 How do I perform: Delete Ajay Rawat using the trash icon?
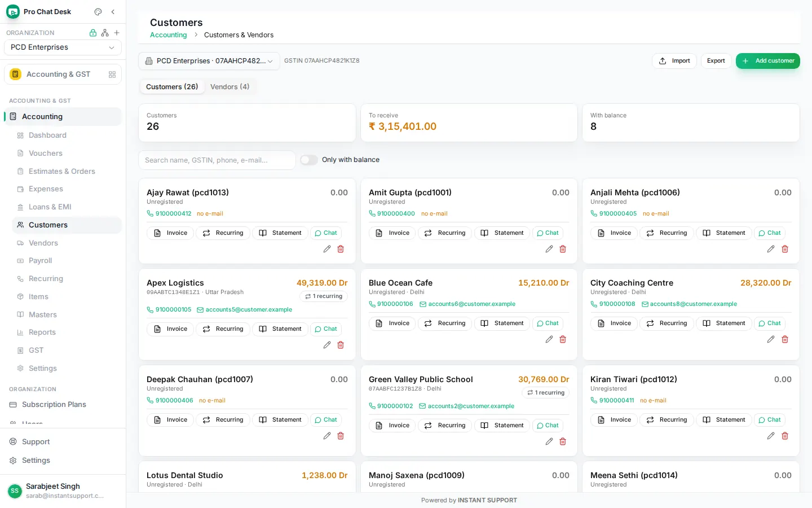(341, 249)
